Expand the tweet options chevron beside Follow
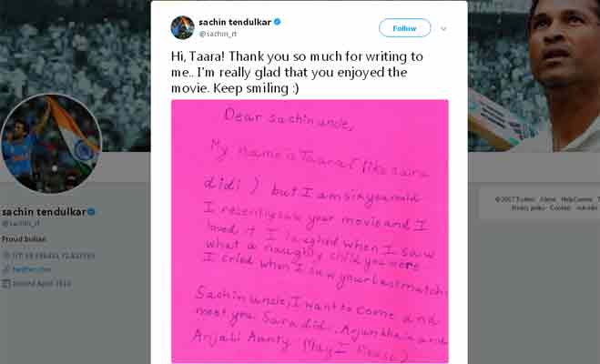Image resolution: width=600 pixels, height=364 pixels. coord(443,28)
